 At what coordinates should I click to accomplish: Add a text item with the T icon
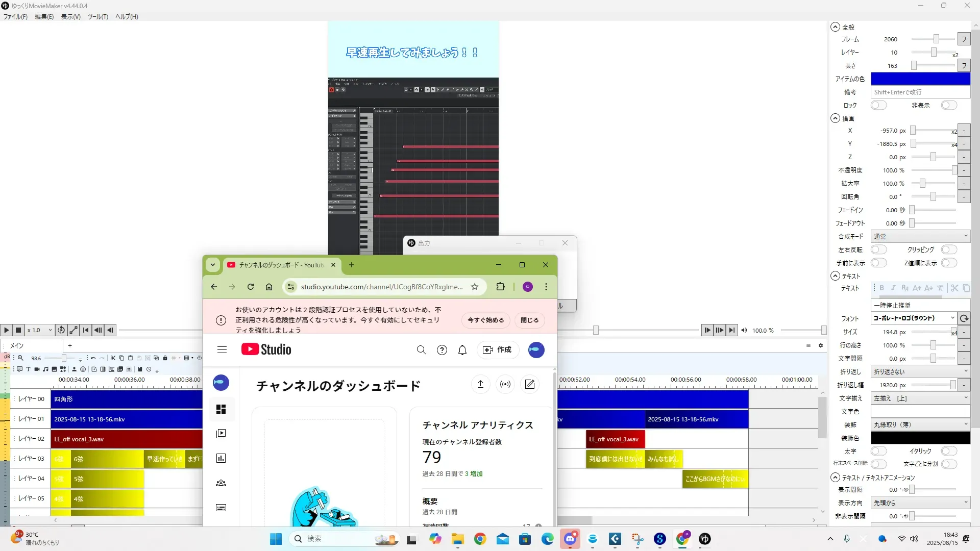(28, 369)
